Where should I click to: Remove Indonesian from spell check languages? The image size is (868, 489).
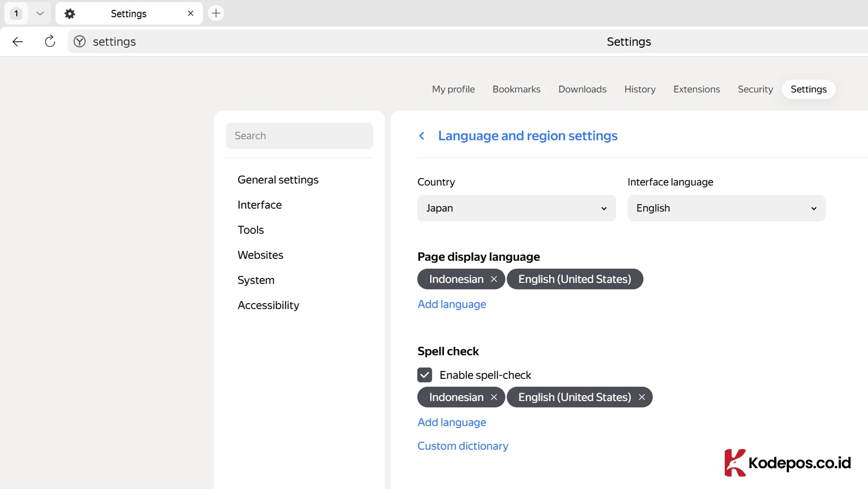[494, 397]
